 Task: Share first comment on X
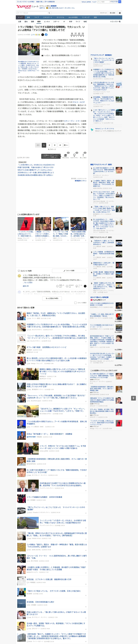(85, 286)
